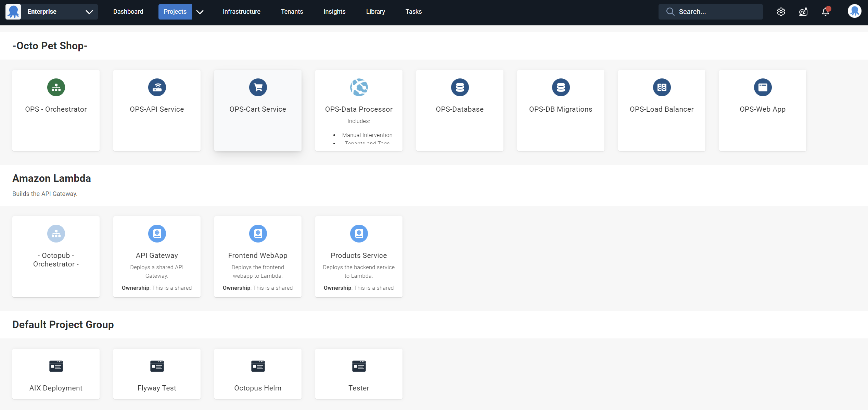Image resolution: width=868 pixels, height=410 pixels.
Task: Open the Flyway Test project
Action: click(157, 373)
